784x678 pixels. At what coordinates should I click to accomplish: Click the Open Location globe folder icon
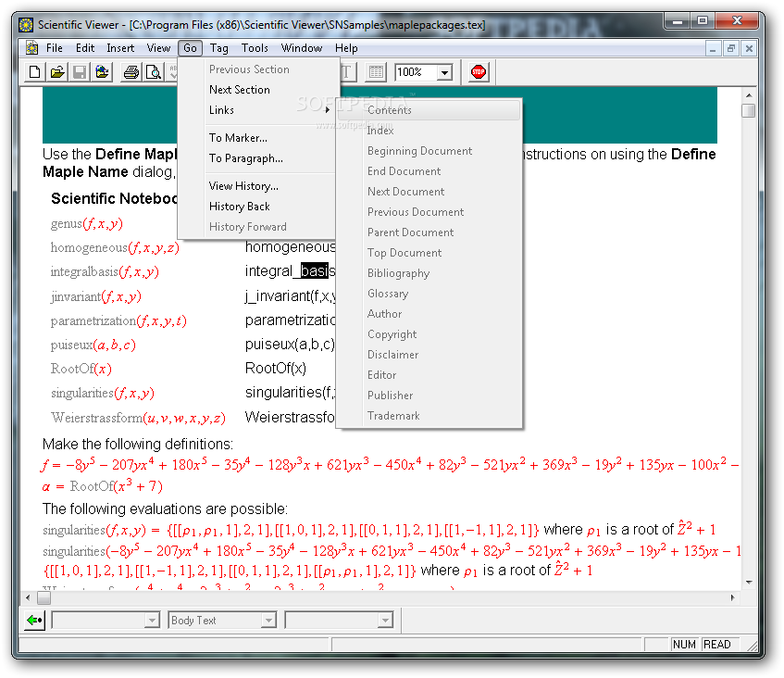tap(103, 72)
